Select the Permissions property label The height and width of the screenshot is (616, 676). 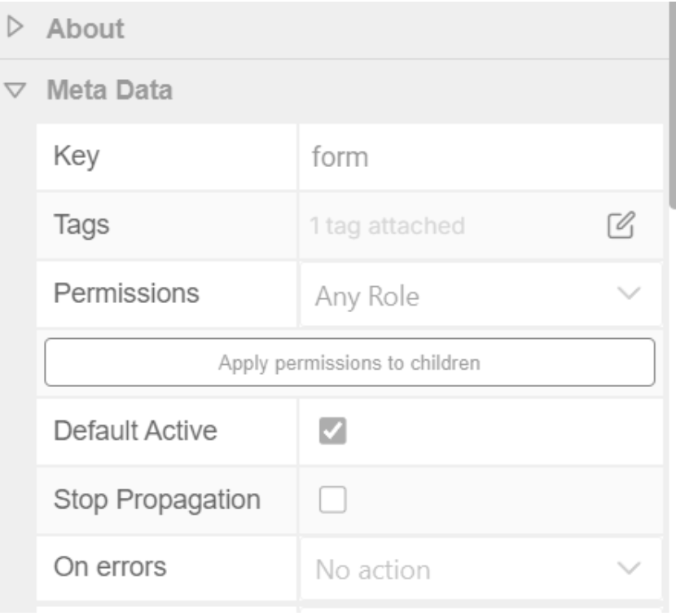click(x=126, y=293)
